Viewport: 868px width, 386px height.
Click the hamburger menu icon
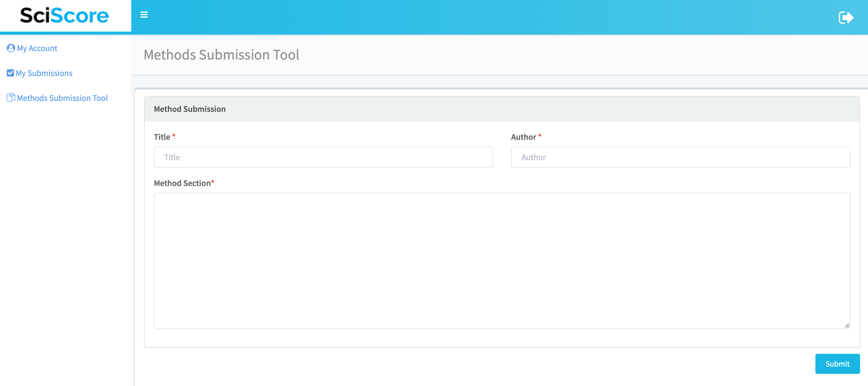144,15
